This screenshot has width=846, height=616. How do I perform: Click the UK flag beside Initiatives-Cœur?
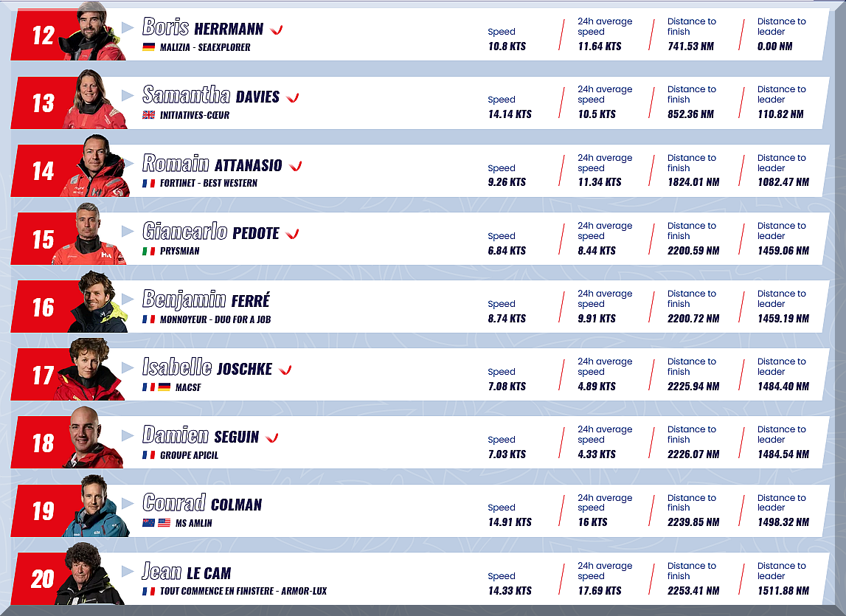(149, 115)
